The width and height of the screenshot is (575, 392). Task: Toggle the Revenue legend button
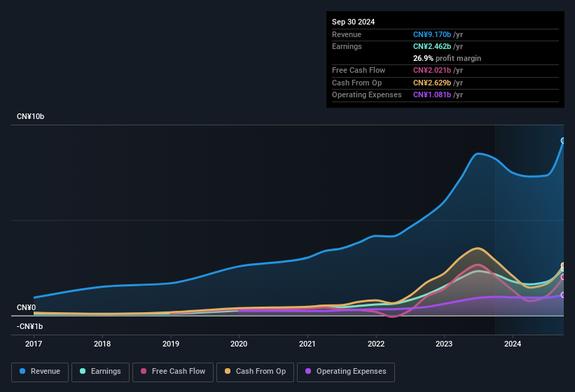click(40, 372)
